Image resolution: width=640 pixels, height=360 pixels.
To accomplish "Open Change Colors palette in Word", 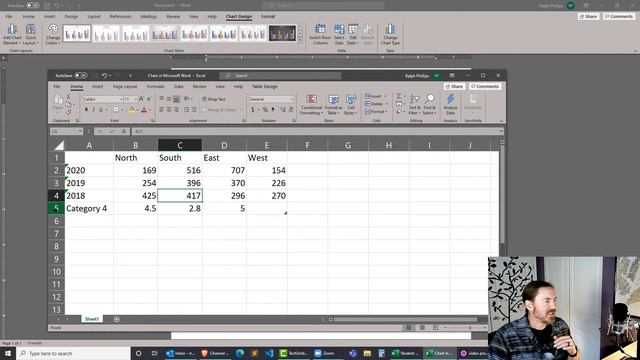I will coord(53,34).
